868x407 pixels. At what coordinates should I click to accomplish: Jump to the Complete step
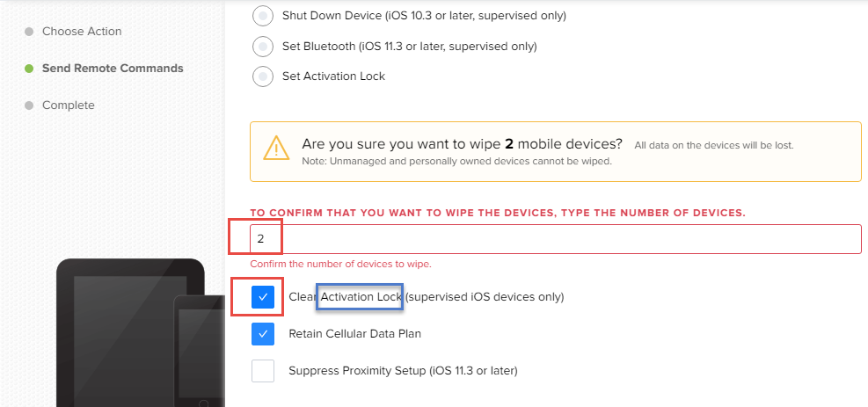[69, 105]
